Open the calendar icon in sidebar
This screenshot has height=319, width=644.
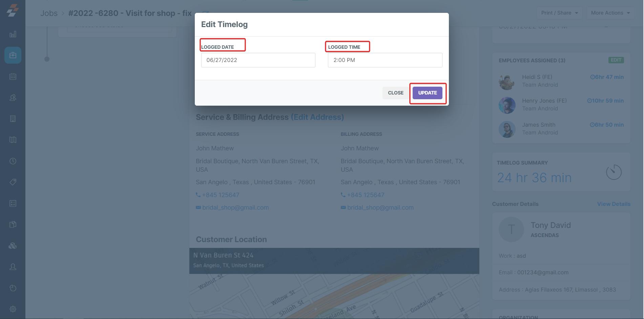(x=13, y=77)
